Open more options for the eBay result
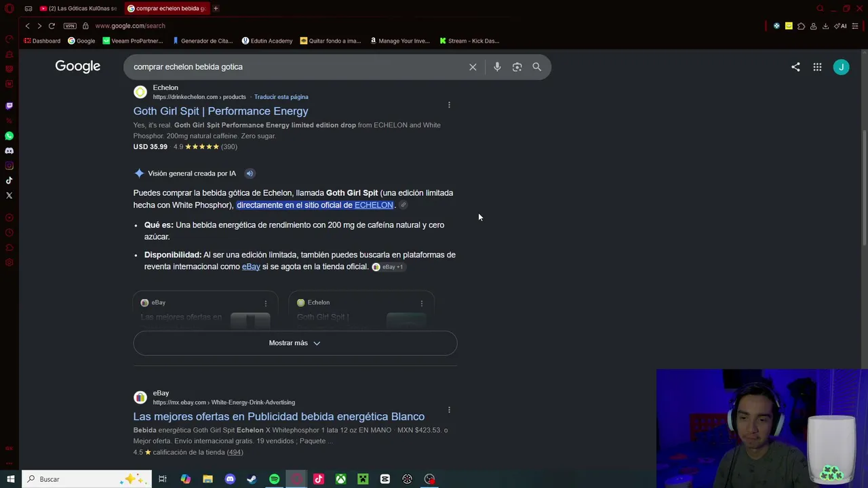This screenshot has width=868, height=488. tap(449, 410)
